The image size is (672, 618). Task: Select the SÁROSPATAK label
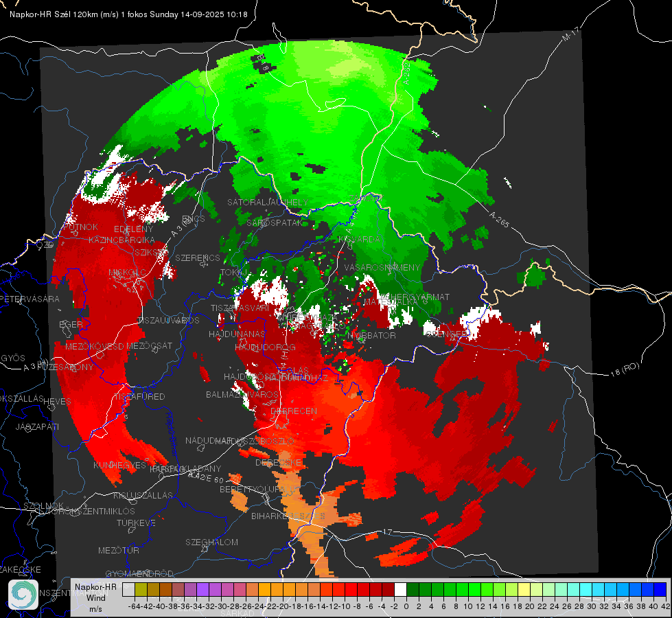[275, 223]
